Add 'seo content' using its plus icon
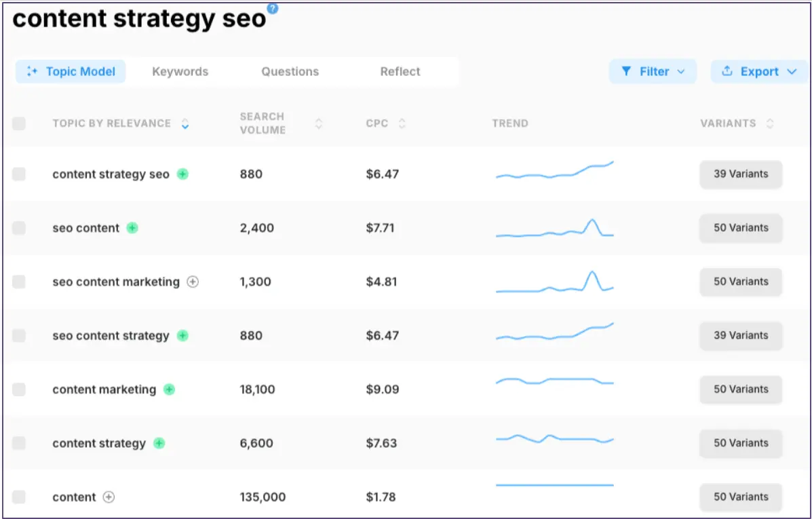 [x=133, y=228]
